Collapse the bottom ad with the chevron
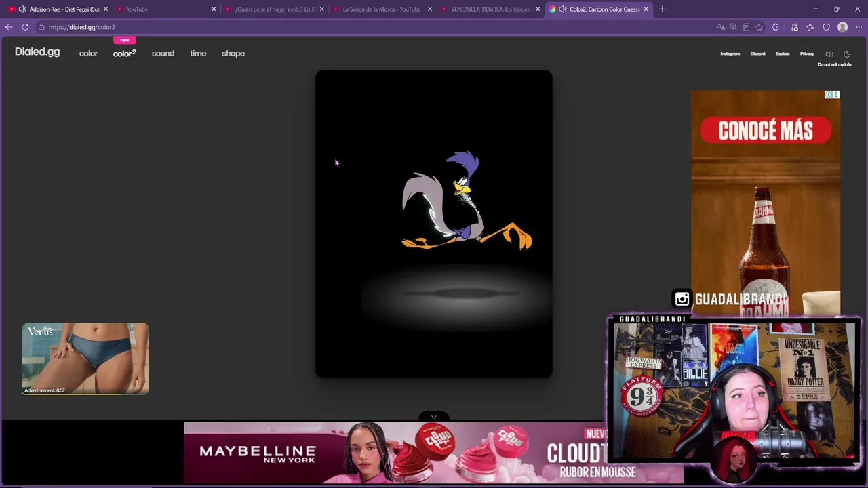The image size is (868, 488). point(433,417)
